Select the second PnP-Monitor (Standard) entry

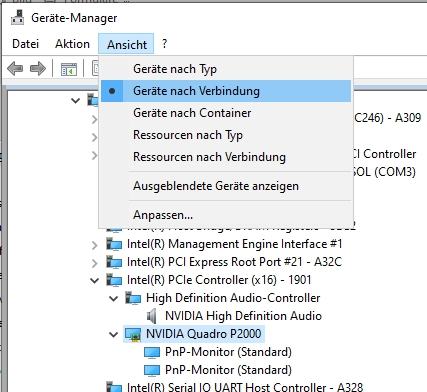point(228,370)
